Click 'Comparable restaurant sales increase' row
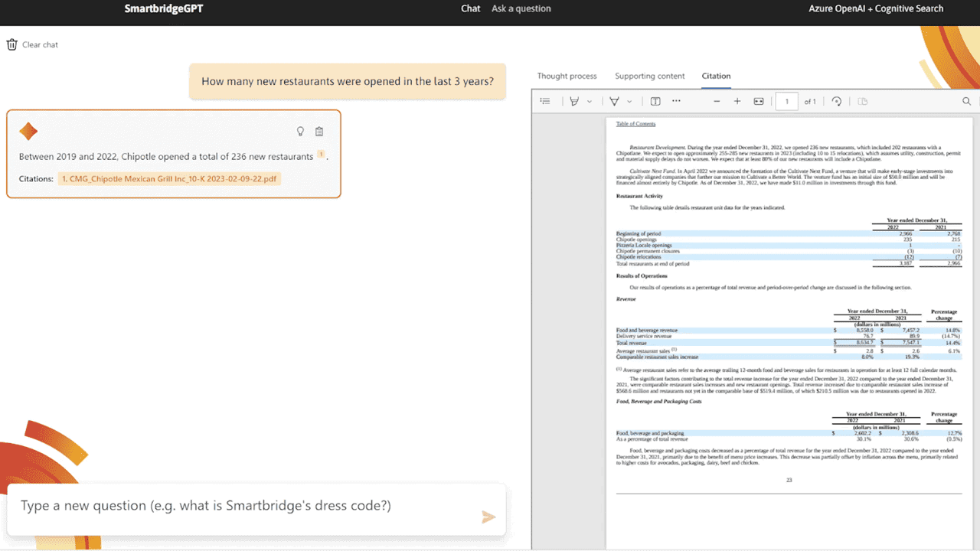980x551 pixels. coord(789,357)
